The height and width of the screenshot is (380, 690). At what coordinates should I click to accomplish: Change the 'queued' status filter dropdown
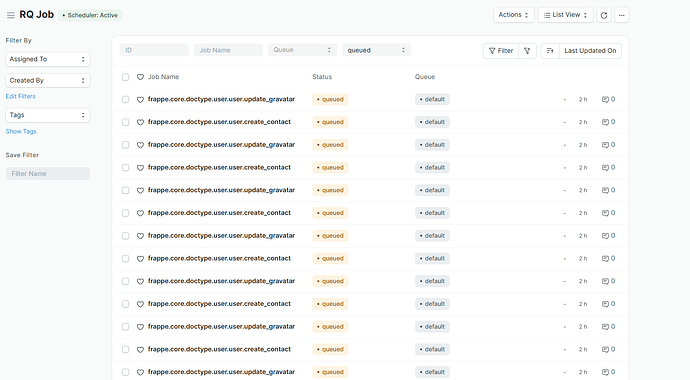(x=376, y=50)
